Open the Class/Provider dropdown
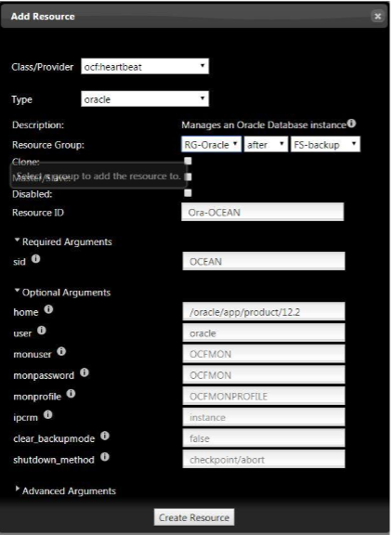 pyautogui.click(x=145, y=66)
